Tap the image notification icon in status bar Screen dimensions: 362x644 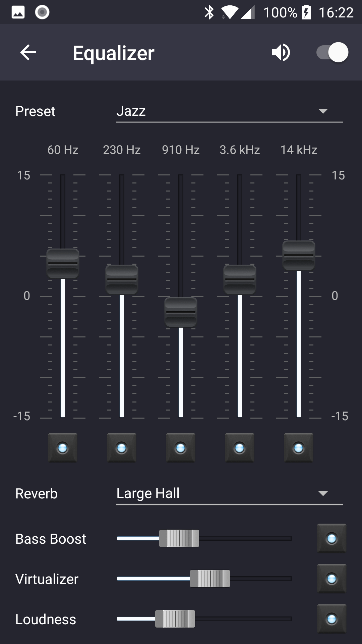(18, 12)
